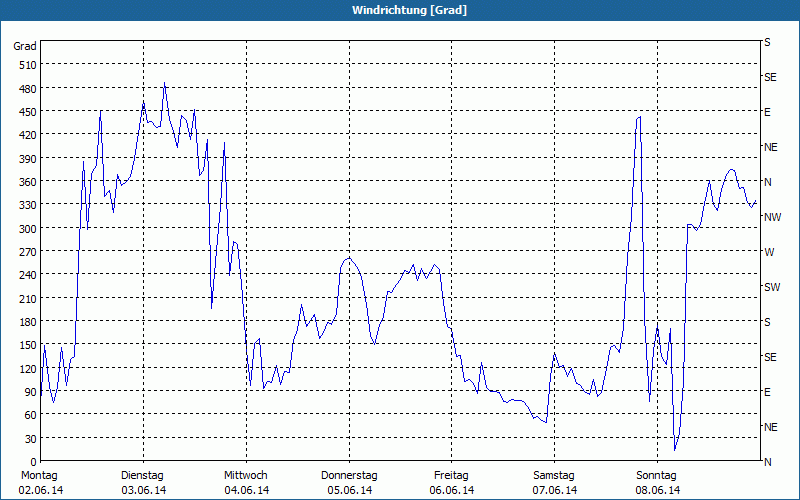Click the Freitag day label
The image size is (800, 500).
(x=451, y=475)
